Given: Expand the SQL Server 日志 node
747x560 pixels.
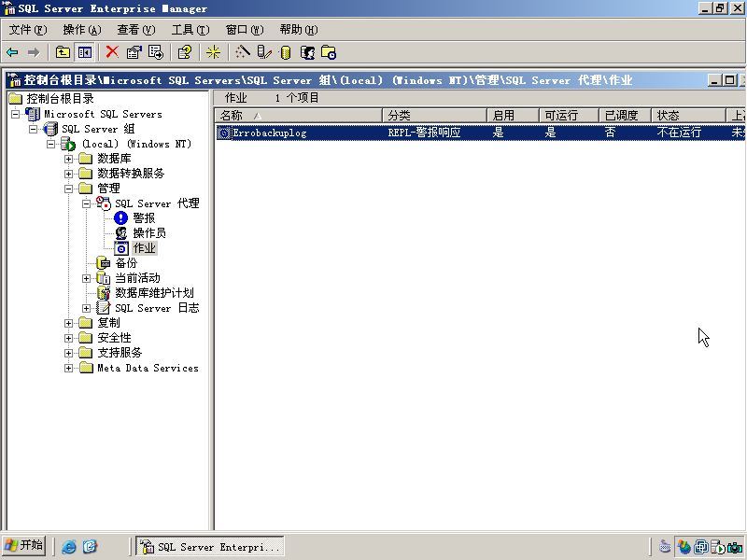Looking at the screenshot, I should [x=86, y=308].
